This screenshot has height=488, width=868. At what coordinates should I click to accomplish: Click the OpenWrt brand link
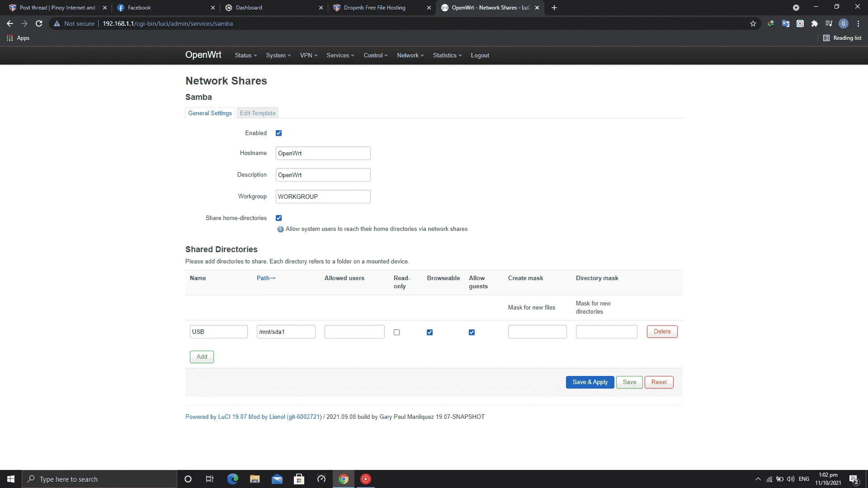coord(203,55)
